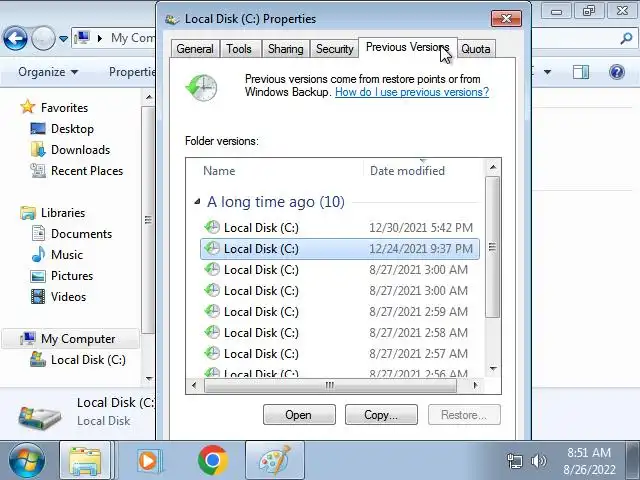Select My Computer in the navigation pane
The image size is (640, 480).
(70, 339)
